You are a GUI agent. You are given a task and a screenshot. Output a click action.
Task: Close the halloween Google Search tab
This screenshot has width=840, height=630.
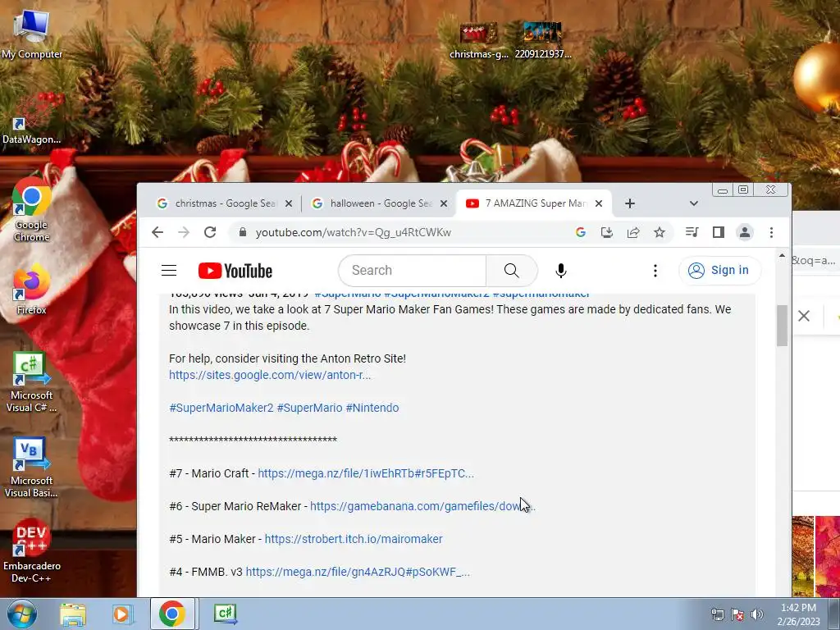point(444,203)
